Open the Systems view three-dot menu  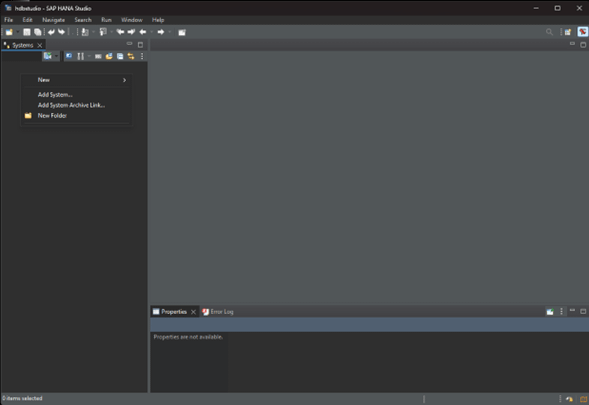click(142, 56)
